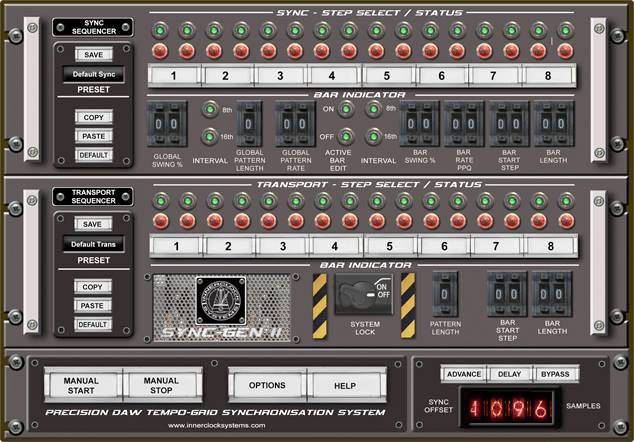Toggle Sync sequencer step 16 green LED
Viewport: 634px width, 442px height.
[565, 30]
